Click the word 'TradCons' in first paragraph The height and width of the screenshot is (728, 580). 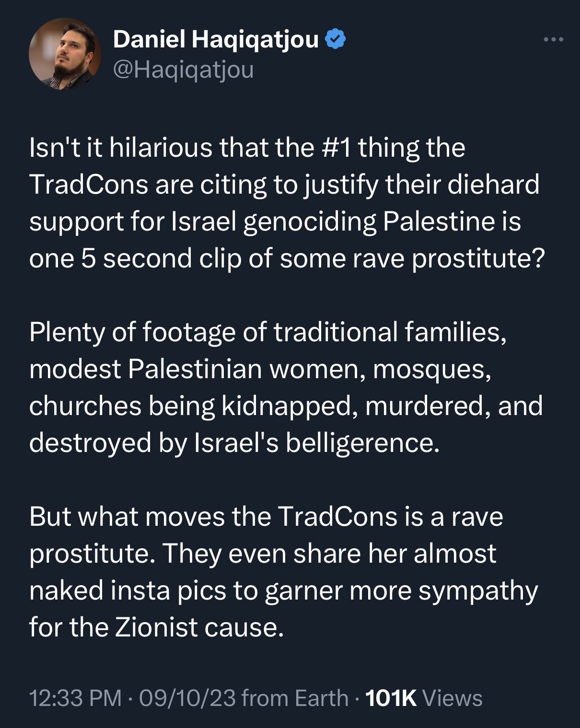[x=89, y=185]
